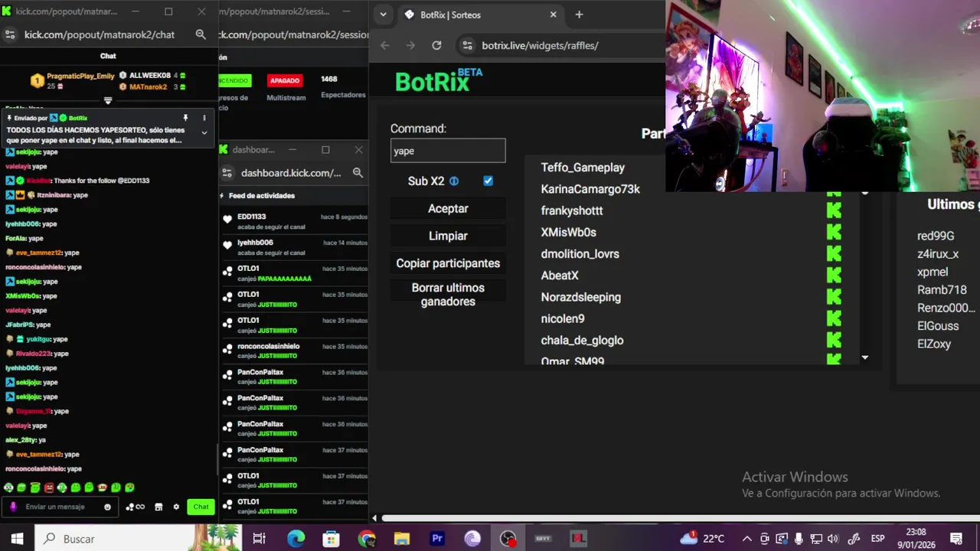The height and width of the screenshot is (551, 980).
Task: Open the channel points infinity icon
Action: click(136, 507)
